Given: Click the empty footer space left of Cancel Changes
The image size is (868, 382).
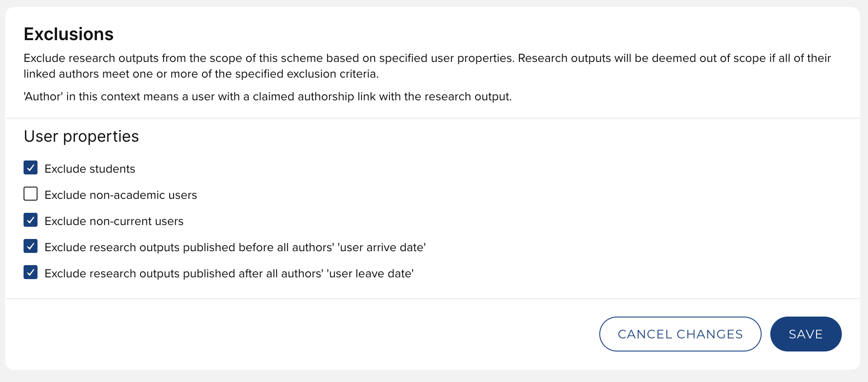Looking at the screenshot, I should pyautogui.click(x=305, y=334).
